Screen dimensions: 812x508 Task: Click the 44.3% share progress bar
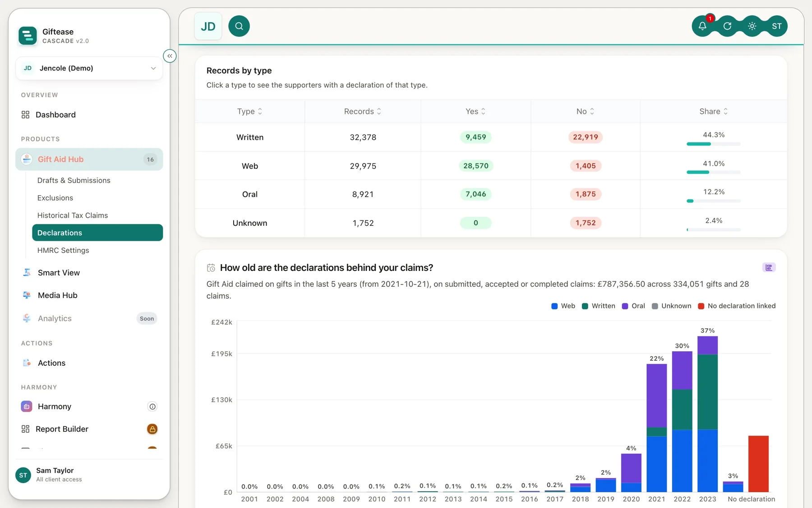coord(713,144)
